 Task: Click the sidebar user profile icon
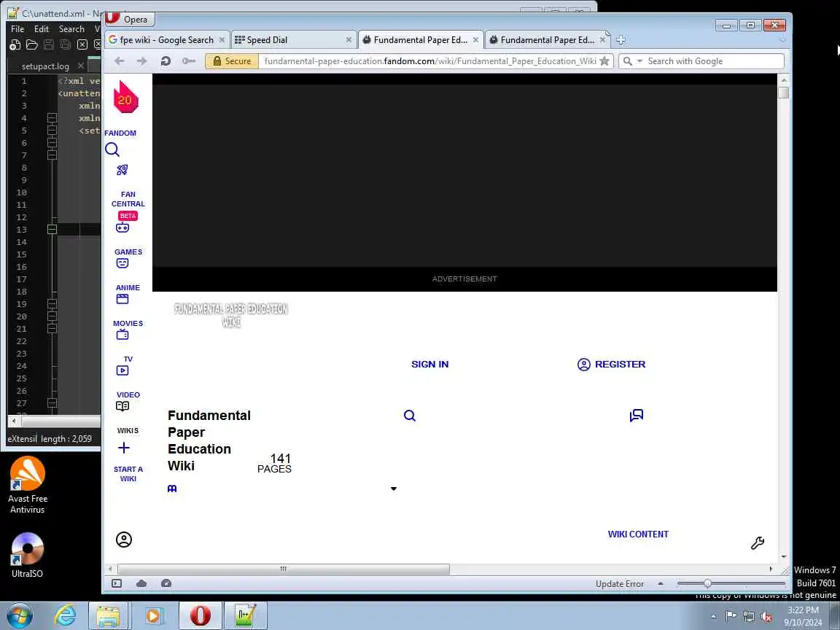coord(124,540)
